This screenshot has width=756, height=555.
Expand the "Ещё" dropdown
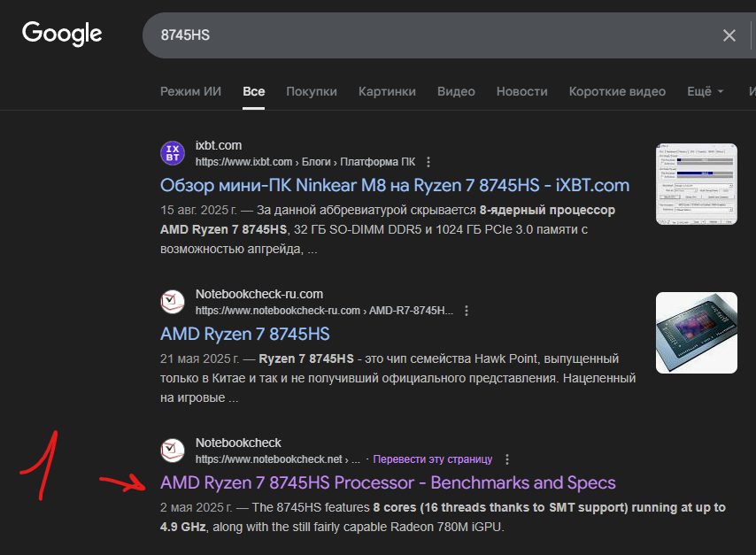coord(706,91)
